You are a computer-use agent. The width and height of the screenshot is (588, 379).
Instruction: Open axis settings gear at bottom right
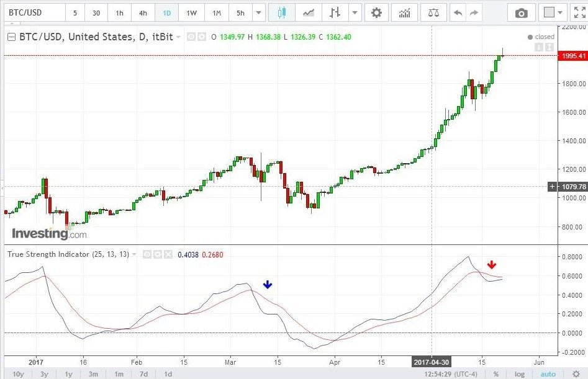pos(576,374)
